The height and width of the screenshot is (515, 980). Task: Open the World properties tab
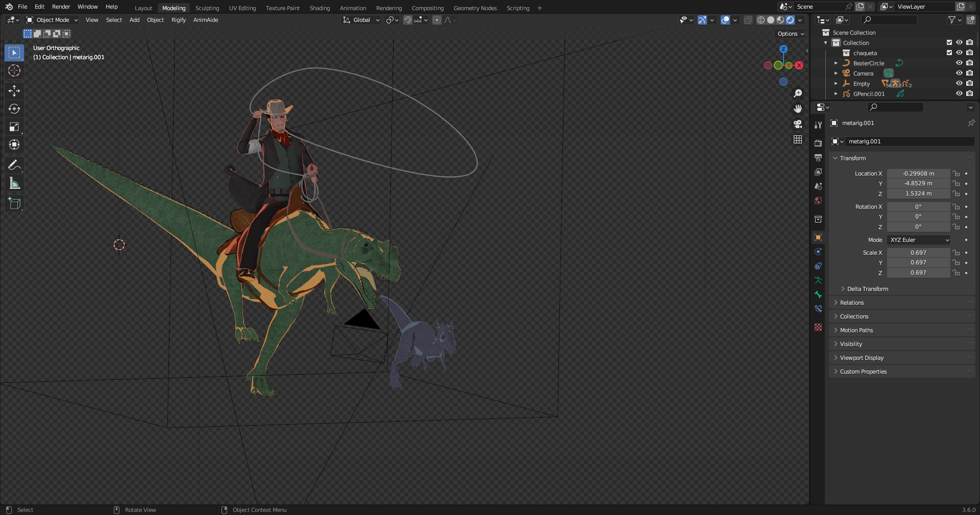pos(818,200)
